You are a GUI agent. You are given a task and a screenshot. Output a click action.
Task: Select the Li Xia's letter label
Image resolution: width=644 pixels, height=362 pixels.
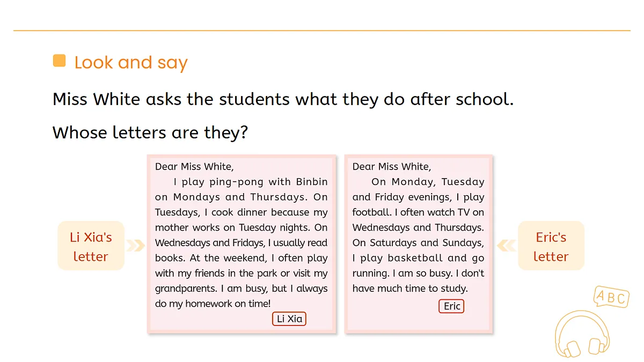[91, 246]
